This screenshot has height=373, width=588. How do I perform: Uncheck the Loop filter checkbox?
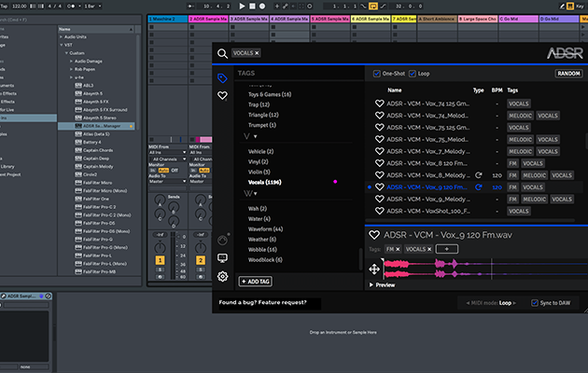[413, 73]
